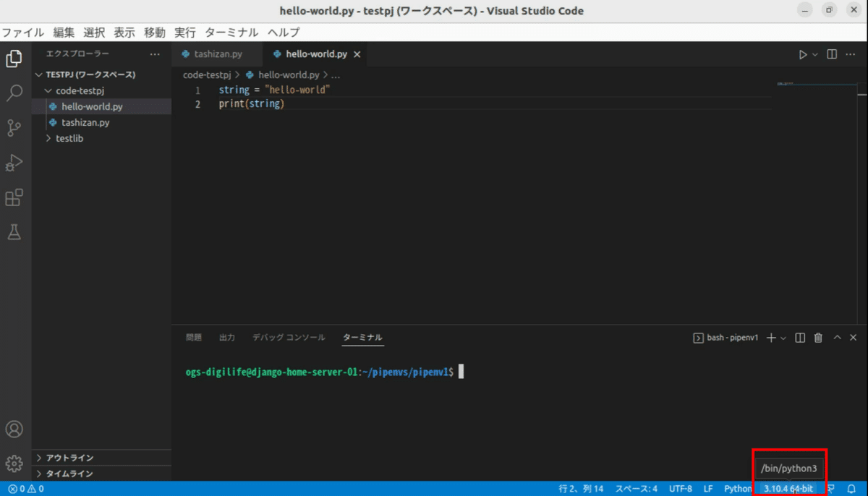Screen dimensions: 868x496
Task: Open the Manage gear settings menu
Action: click(14, 463)
